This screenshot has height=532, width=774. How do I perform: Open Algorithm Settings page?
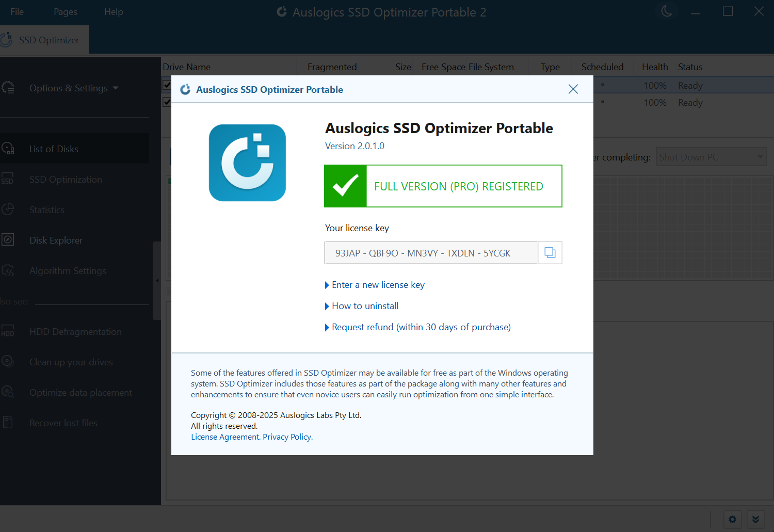[68, 270]
